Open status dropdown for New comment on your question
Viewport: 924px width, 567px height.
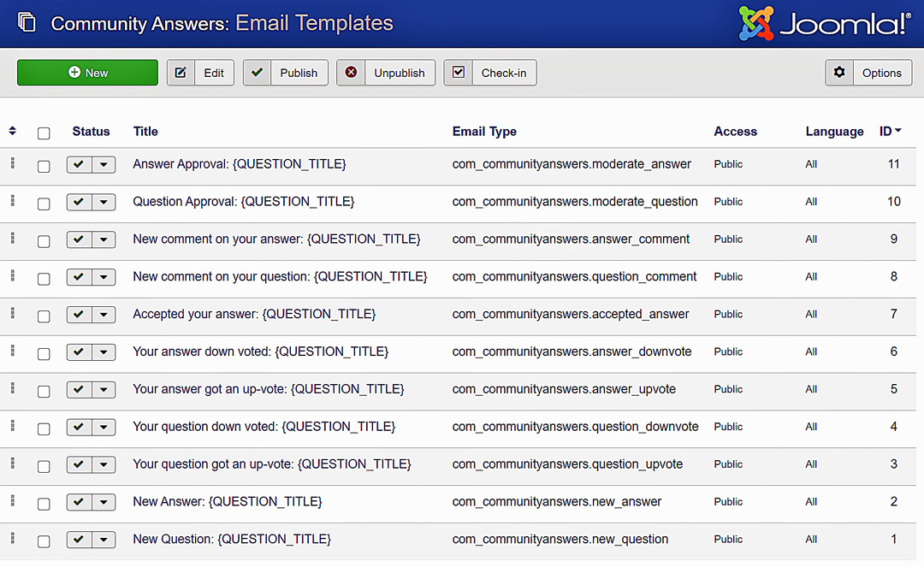tap(104, 277)
